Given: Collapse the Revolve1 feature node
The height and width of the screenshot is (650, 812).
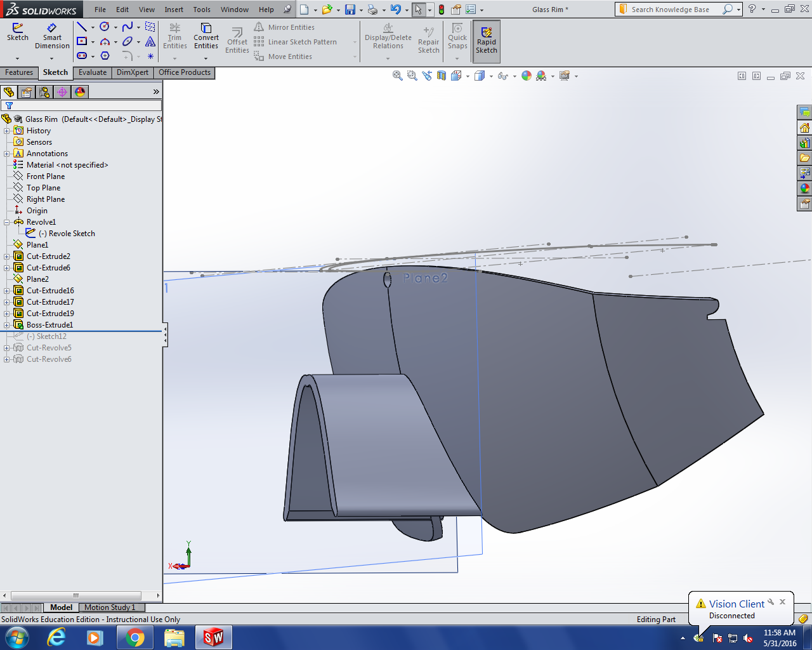Looking at the screenshot, I should 7,222.
